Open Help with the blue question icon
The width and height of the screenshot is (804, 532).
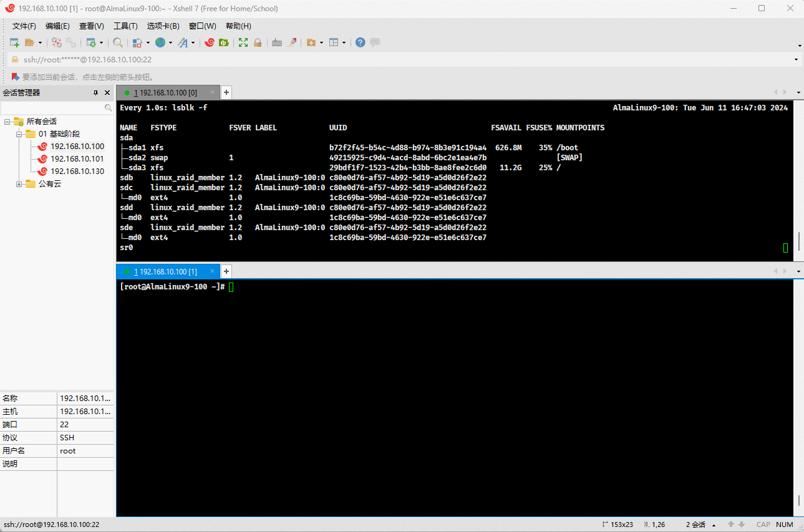[360, 42]
